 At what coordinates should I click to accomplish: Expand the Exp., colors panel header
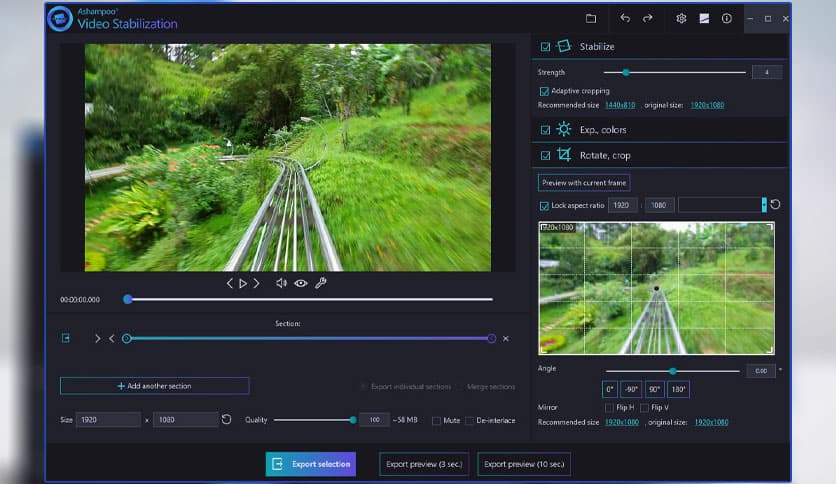click(660, 130)
